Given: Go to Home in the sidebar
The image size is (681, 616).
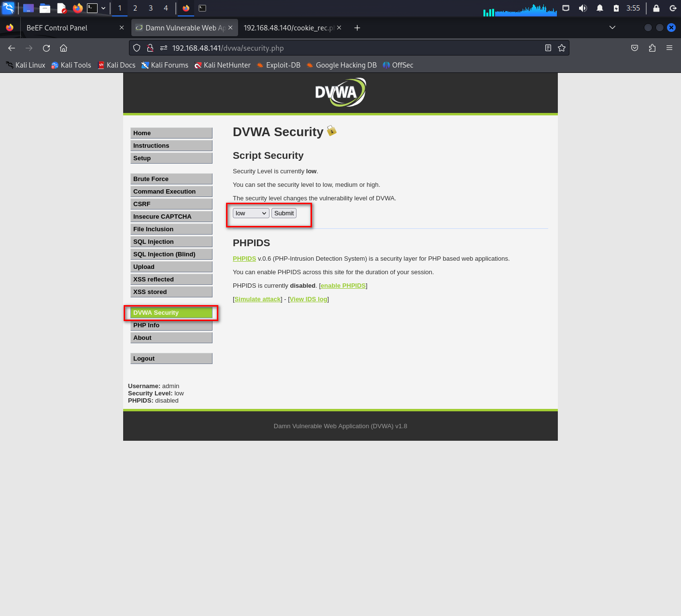Looking at the screenshot, I should coord(171,133).
